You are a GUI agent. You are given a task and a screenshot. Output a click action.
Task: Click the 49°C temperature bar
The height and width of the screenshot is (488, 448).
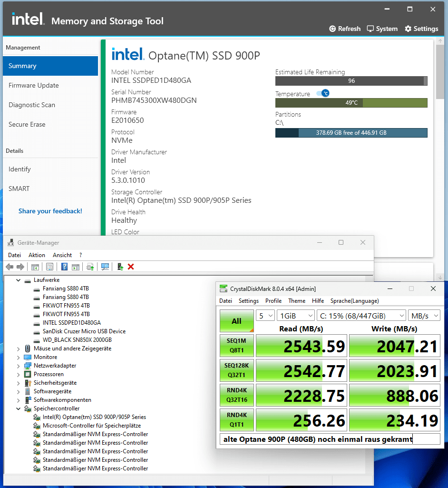(351, 103)
